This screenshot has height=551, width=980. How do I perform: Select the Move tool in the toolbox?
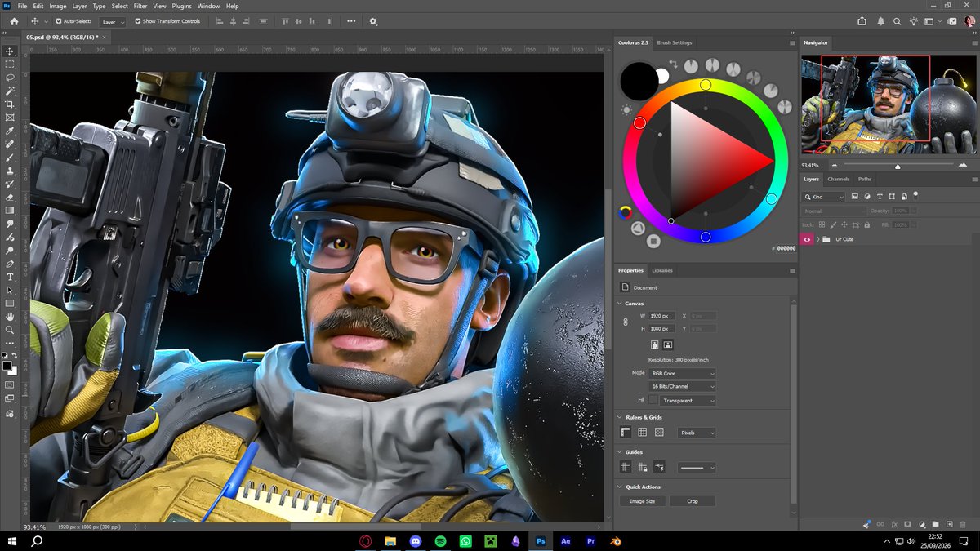tap(10, 51)
